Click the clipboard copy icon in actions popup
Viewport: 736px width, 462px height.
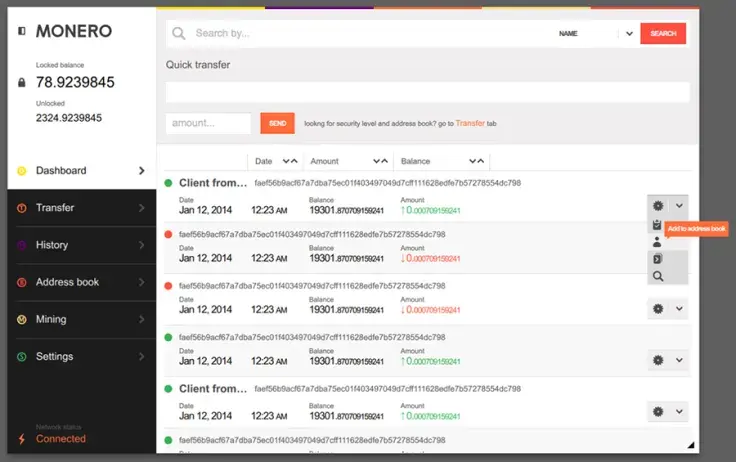click(657, 225)
